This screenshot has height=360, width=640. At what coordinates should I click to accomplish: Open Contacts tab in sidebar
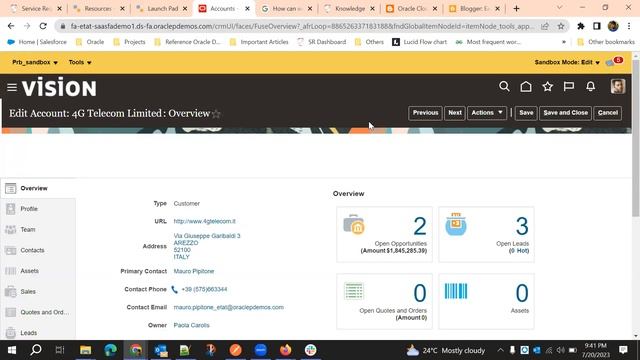tap(38, 250)
